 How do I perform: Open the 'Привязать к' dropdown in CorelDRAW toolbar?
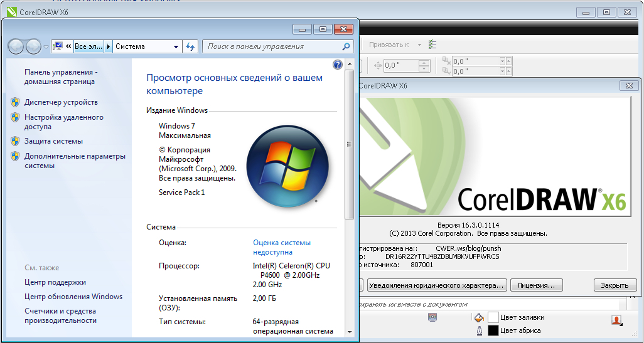click(x=419, y=45)
